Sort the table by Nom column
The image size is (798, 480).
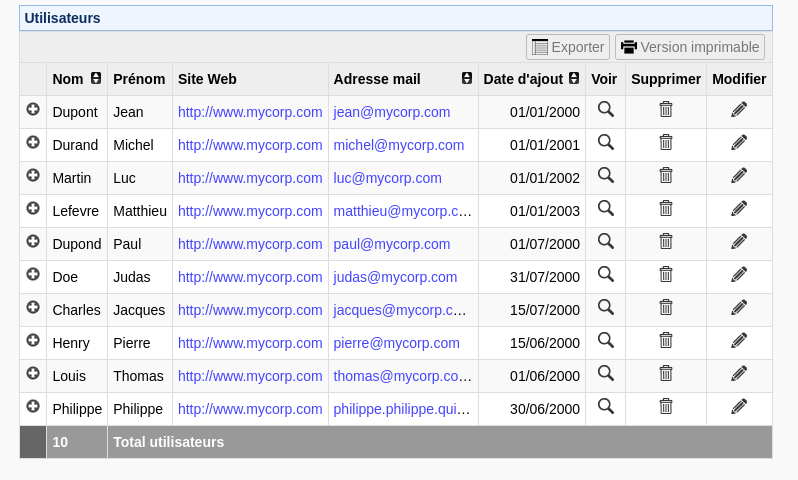pyautogui.click(x=96, y=78)
